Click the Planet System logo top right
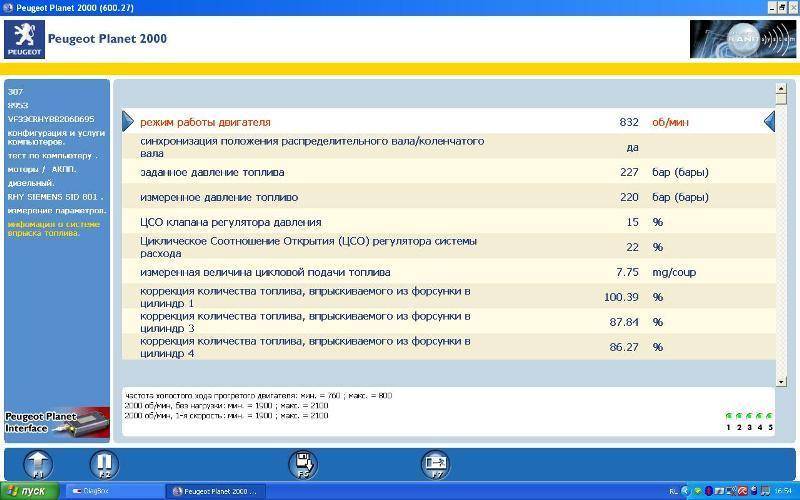This screenshot has width=800, height=500. 741,39
